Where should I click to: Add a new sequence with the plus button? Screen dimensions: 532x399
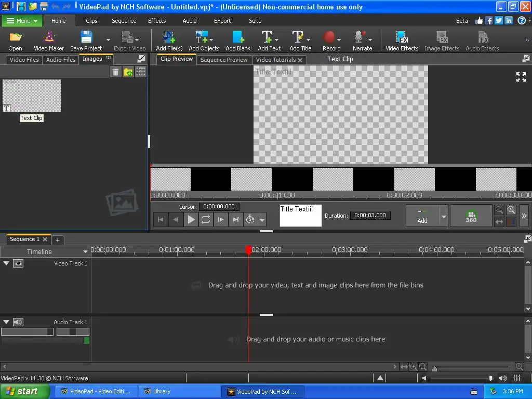[58, 240]
